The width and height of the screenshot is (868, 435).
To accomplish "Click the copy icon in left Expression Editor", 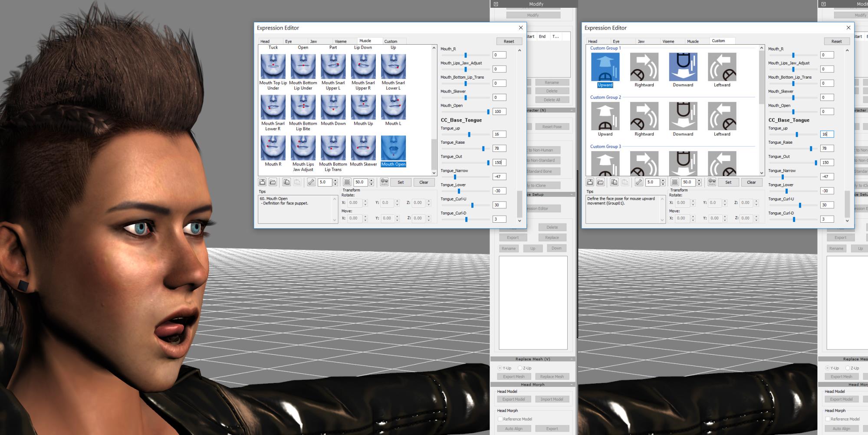I will 286,182.
